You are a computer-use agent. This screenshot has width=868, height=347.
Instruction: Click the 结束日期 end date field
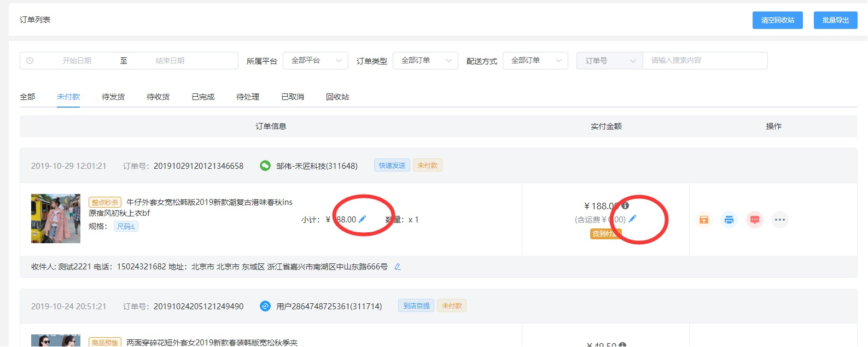click(170, 61)
